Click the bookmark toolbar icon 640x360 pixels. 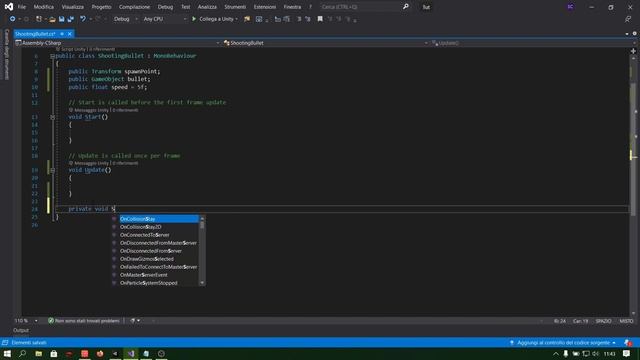click(x=320, y=19)
